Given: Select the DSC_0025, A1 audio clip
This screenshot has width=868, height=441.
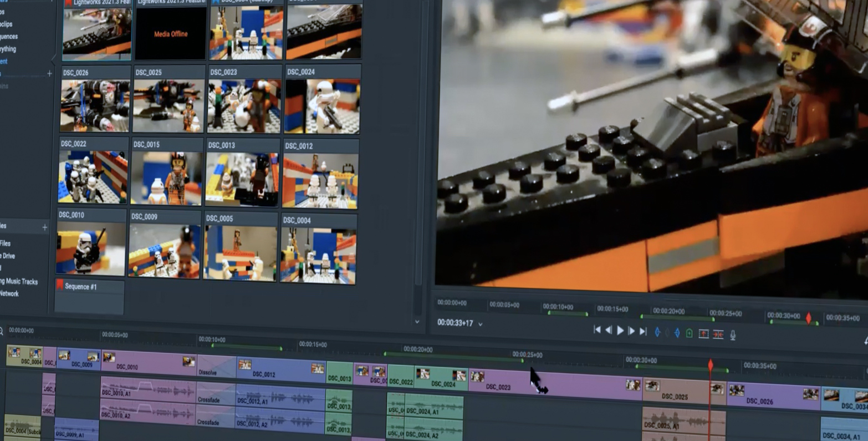Looking at the screenshot, I should [x=684, y=421].
